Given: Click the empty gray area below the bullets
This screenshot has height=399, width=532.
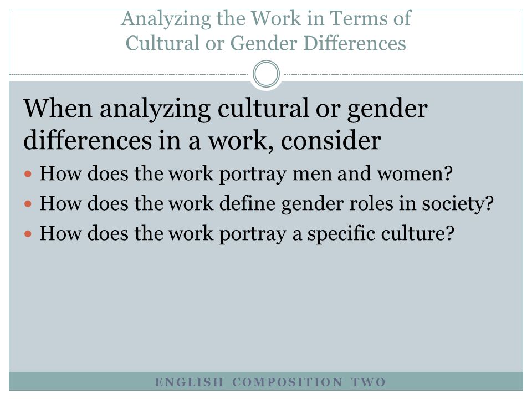Looking at the screenshot, I should pyautogui.click(x=266, y=309).
